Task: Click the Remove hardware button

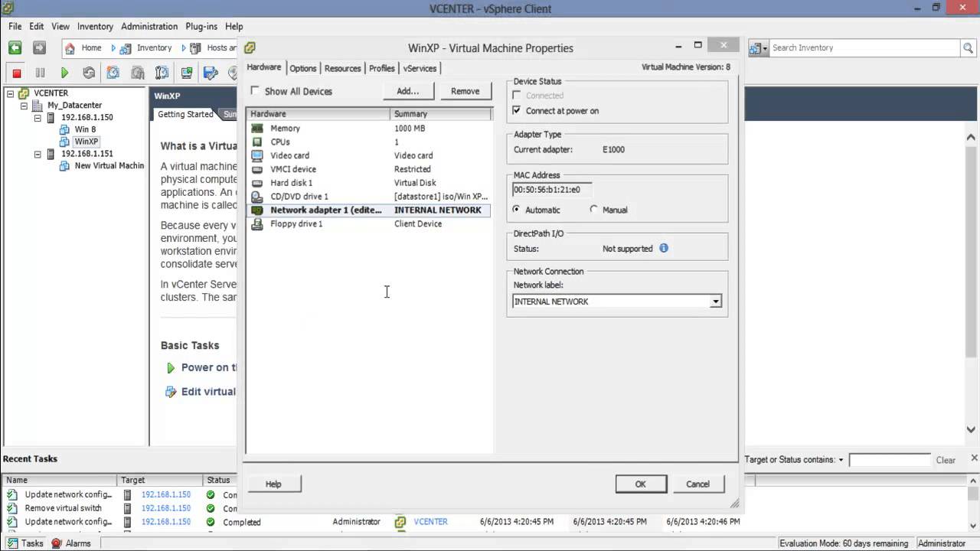Action: pos(465,91)
